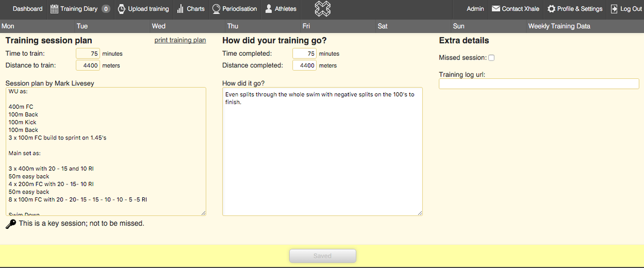644x268 pixels.
Task: Click the Xhale logo in header
Action: click(x=322, y=9)
